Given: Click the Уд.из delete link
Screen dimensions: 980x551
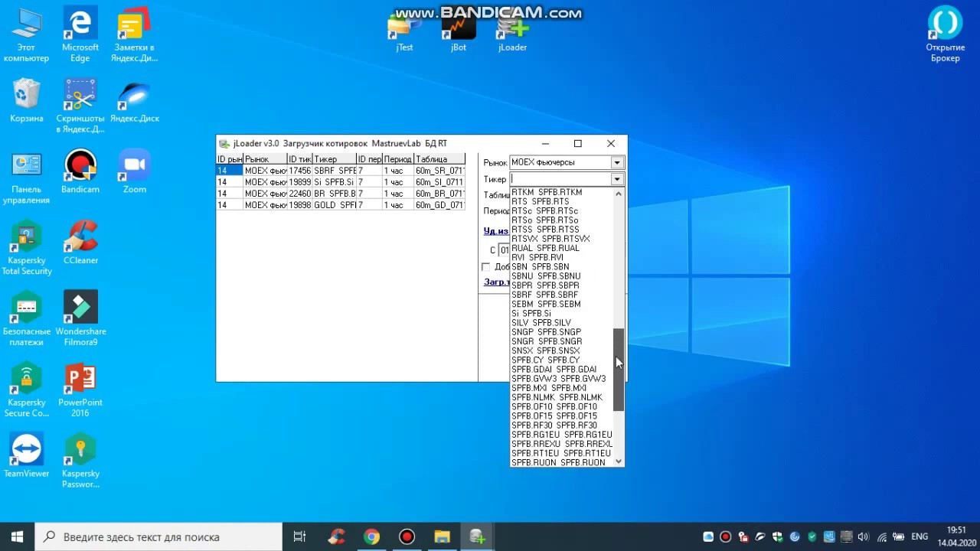Looking at the screenshot, I should [496, 231].
